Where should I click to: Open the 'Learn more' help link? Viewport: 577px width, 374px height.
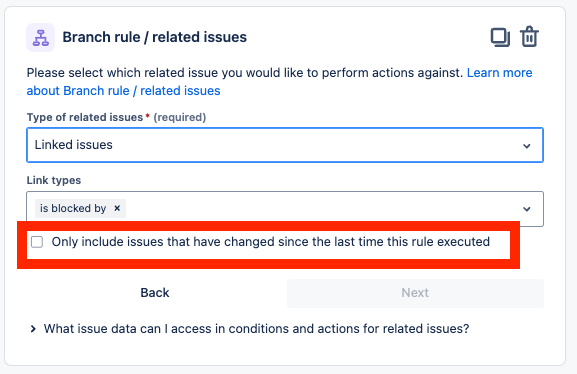click(x=499, y=73)
